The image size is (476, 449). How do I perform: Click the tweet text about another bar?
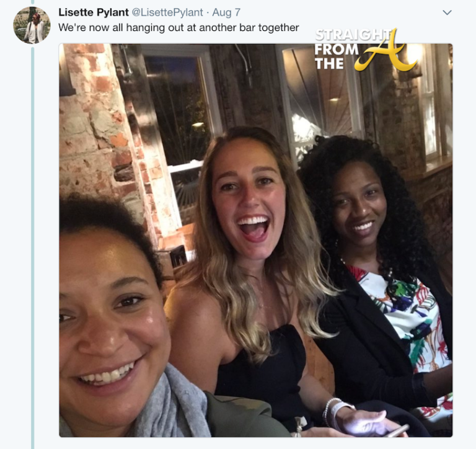(x=178, y=28)
